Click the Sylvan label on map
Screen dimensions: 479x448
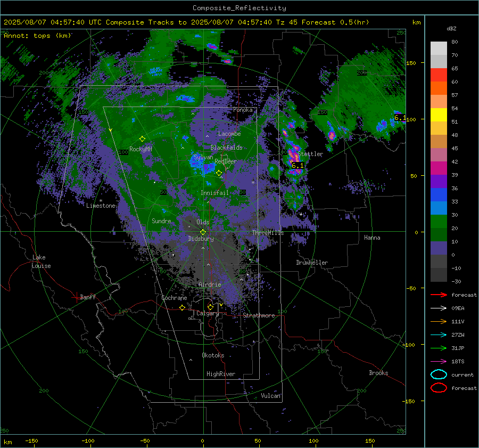(203, 157)
